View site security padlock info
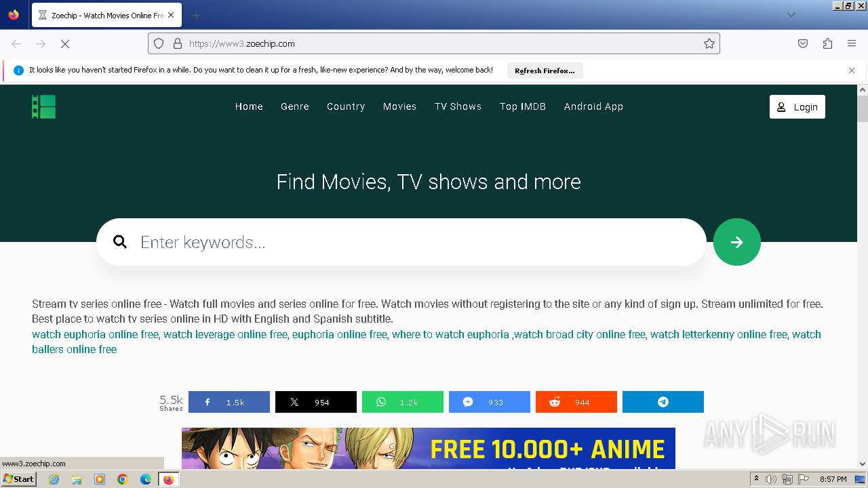 pos(178,43)
